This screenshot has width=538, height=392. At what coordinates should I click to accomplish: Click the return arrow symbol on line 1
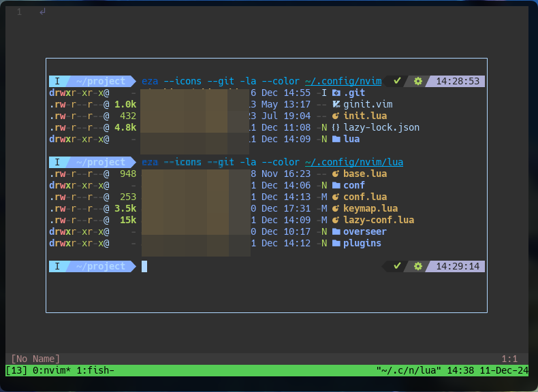42,12
